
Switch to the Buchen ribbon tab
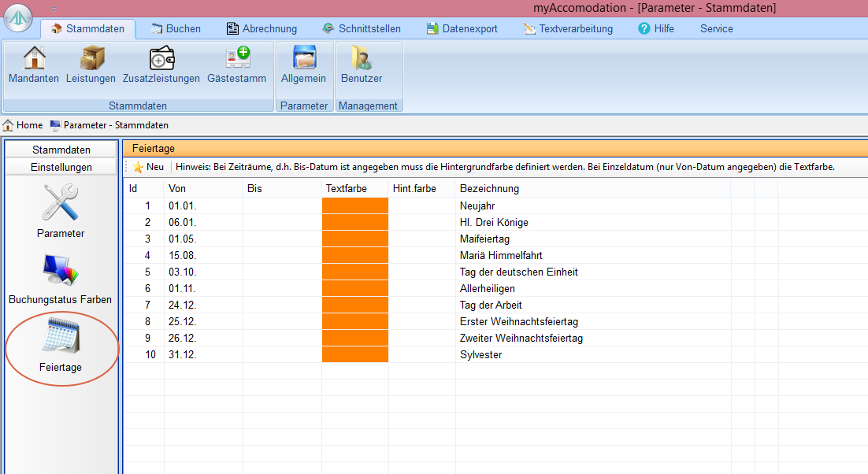point(175,28)
